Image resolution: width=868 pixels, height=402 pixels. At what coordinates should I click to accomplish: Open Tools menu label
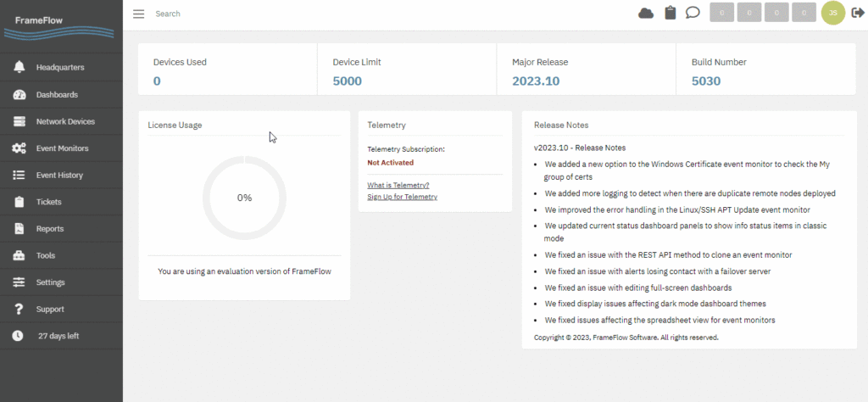(x=46, y=256)
